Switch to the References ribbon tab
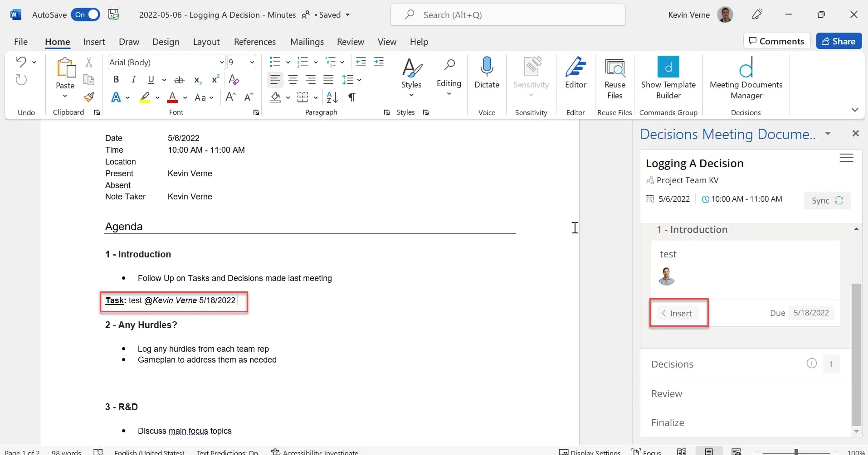 [x=254, y=42]
